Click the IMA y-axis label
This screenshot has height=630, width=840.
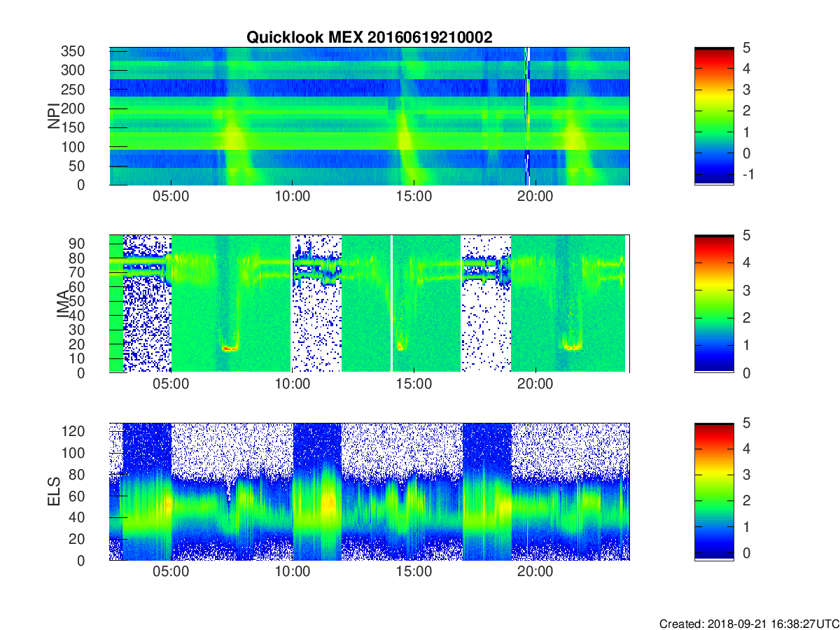[63, 304]
